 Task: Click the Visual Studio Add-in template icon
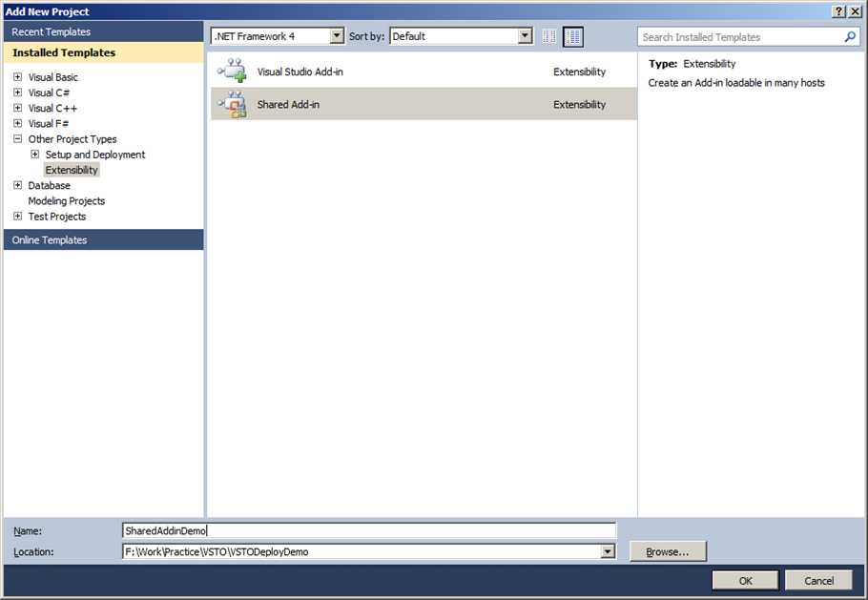coord(233,71)
